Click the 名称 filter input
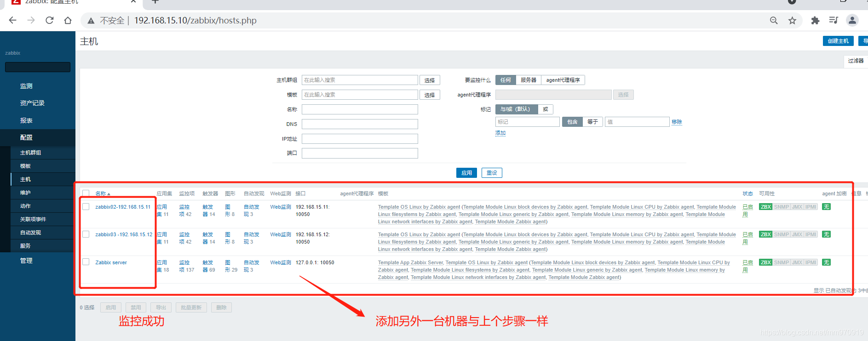This screenshot has width=868, height=341. click(360, 109)
